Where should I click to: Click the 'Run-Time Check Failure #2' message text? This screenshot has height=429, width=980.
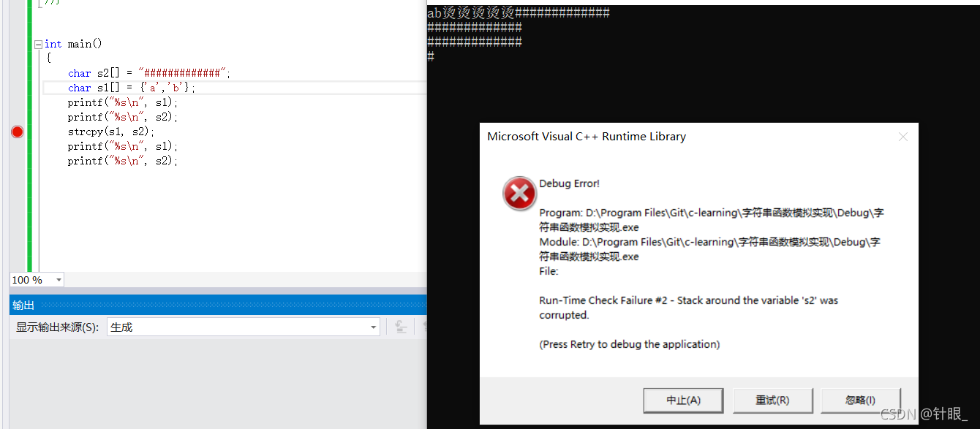click(688, 308)
